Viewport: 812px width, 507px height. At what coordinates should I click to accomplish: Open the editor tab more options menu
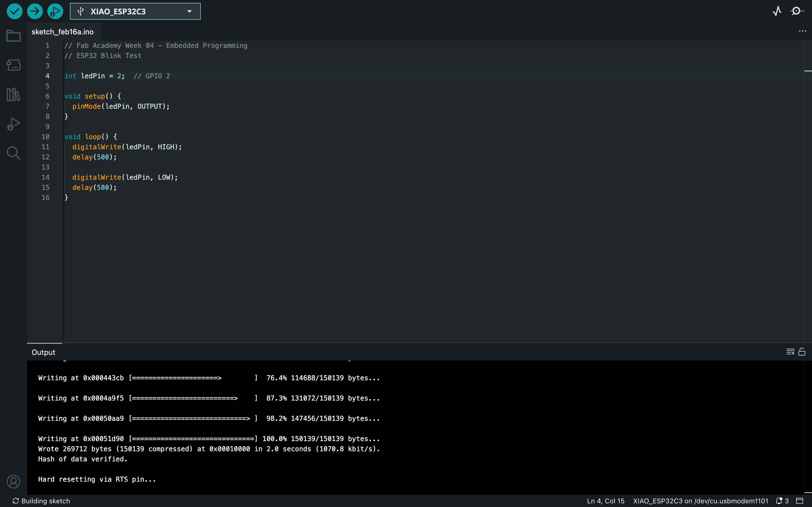click(802, 31)
